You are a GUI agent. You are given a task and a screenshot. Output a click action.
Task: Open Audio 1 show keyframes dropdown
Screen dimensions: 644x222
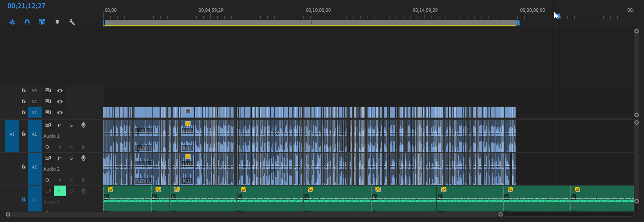click(x=47, y=147)
